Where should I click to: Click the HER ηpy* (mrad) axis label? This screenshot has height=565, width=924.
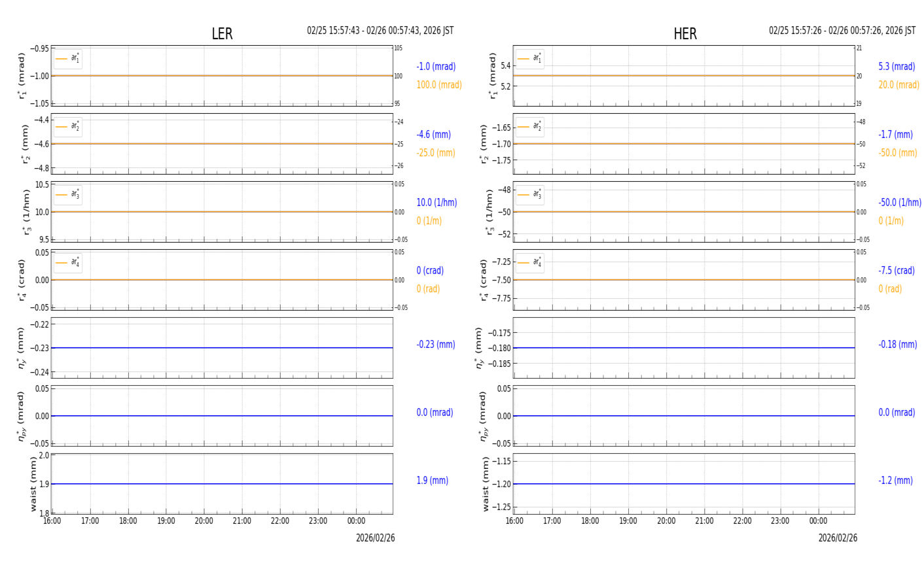click(484, 416)
